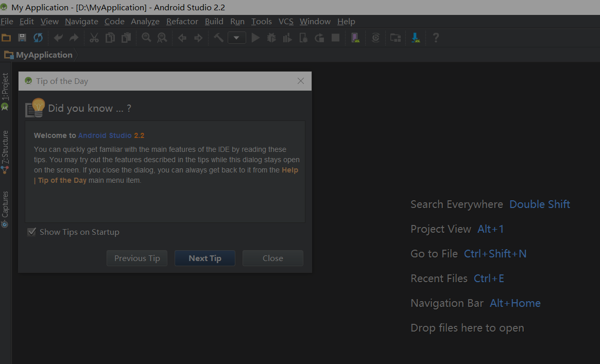Open the run configuration dropdown
Image resolution: width=600 pixels, height=364 pixels.
click(x=237, y=38)
